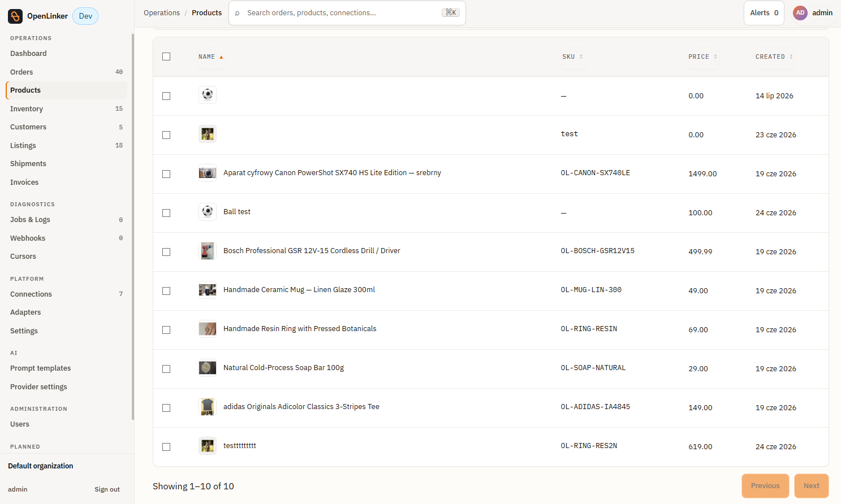Image resolution: width=841 pixels, height=504 pixels.
Task: Open Handmade Resin Ring thumbnail
Action: (x=208, y=329)
